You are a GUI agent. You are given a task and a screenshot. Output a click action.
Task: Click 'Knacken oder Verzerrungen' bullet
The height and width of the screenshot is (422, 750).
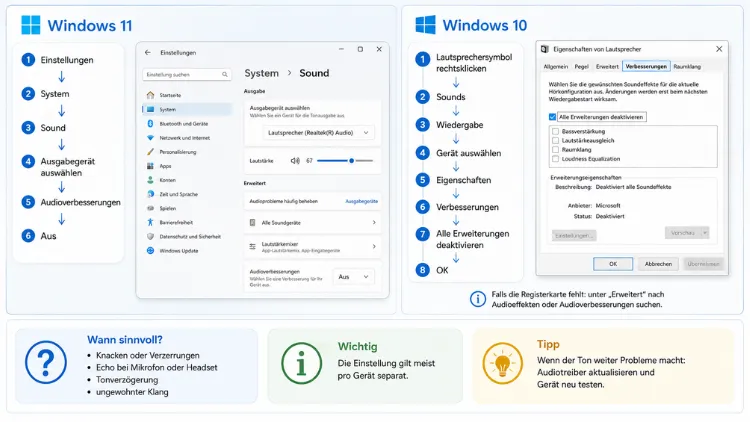coord(147,355)
